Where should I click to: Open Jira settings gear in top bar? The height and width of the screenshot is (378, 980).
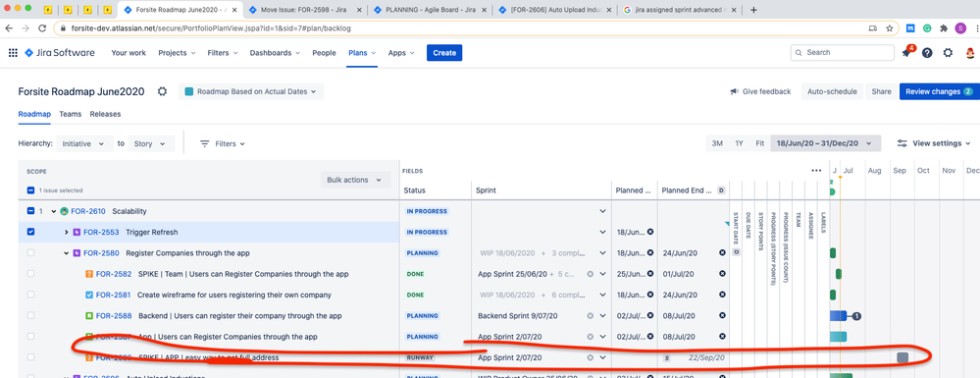tap(949, 53)
